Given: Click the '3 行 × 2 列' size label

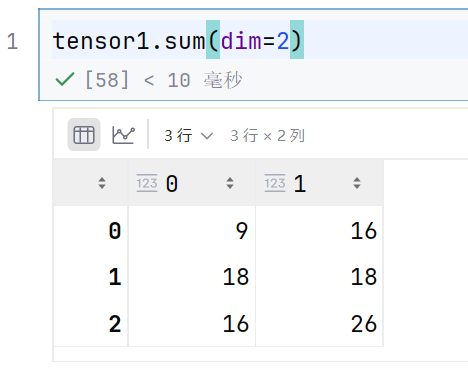Looking at the screenshot, I should tap(267, 136).
